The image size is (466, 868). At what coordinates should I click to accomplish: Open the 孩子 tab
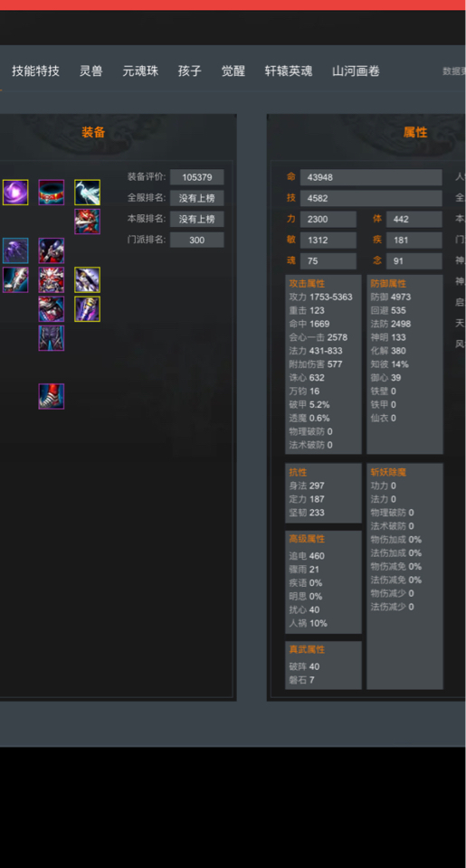click(189, 71)
